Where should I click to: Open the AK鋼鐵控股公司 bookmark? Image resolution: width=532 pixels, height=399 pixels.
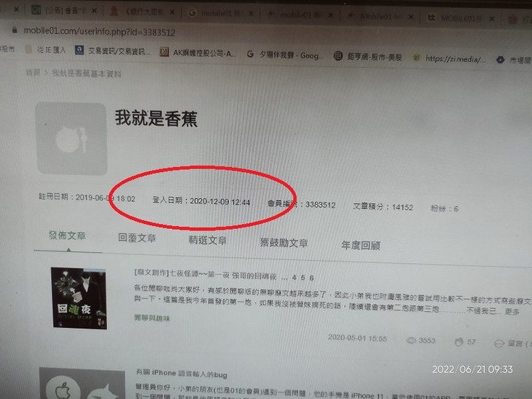[198, 52]
